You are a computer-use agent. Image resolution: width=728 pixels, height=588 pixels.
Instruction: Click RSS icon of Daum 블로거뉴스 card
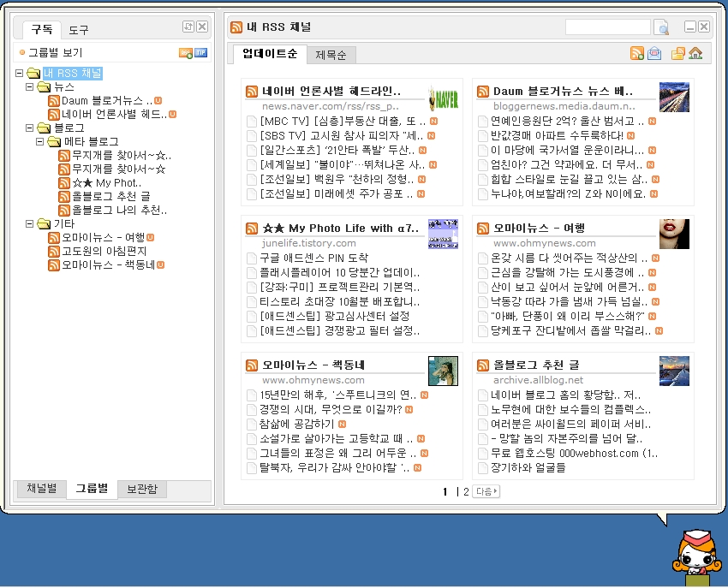tap(483, 92)
